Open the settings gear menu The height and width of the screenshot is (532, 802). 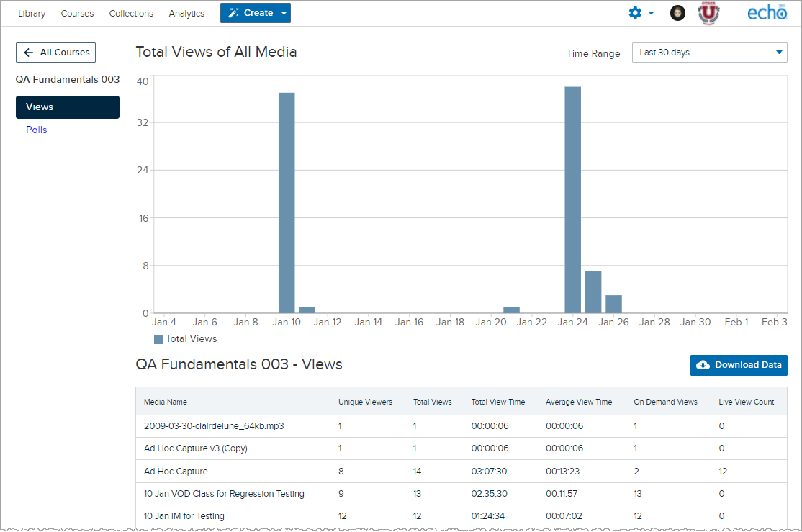pyautogui.click(x=635, y=13)
